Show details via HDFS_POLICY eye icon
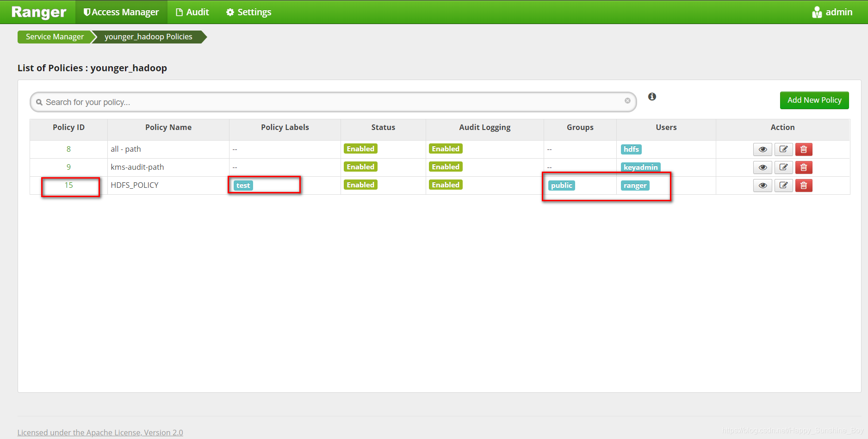Screen dimensions: 868x439 (x=762, y=185)
